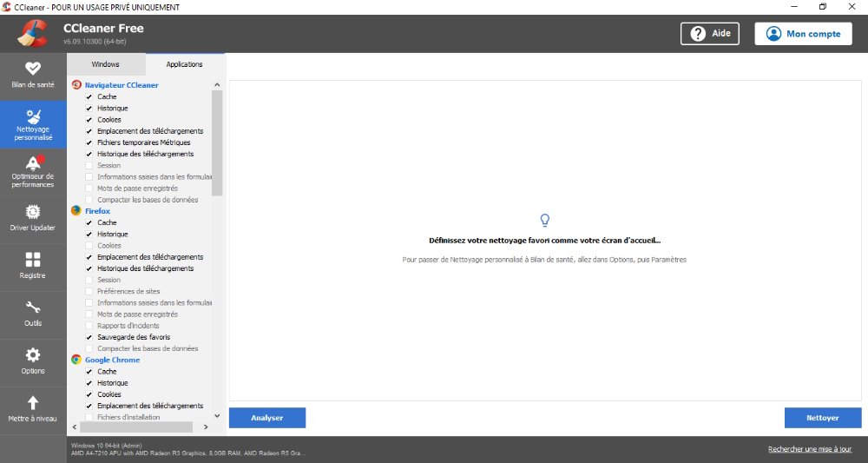Open Registre grid icon
This screenshot has height=463, width=868.
[33, 259]
